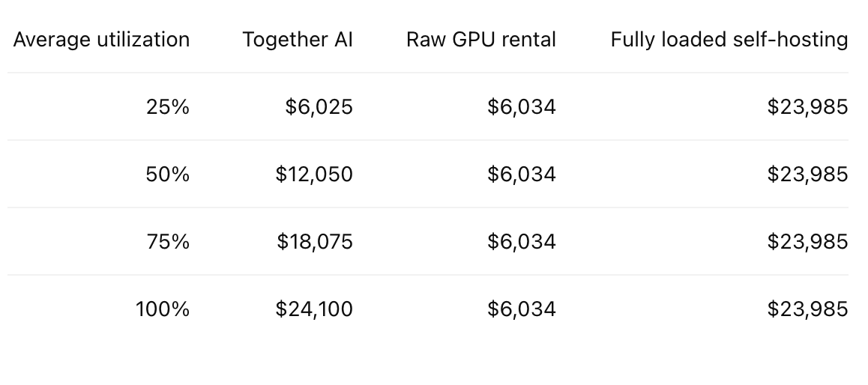
Task: Click the $18,075 Together AI value
Action: coord(314,242)
